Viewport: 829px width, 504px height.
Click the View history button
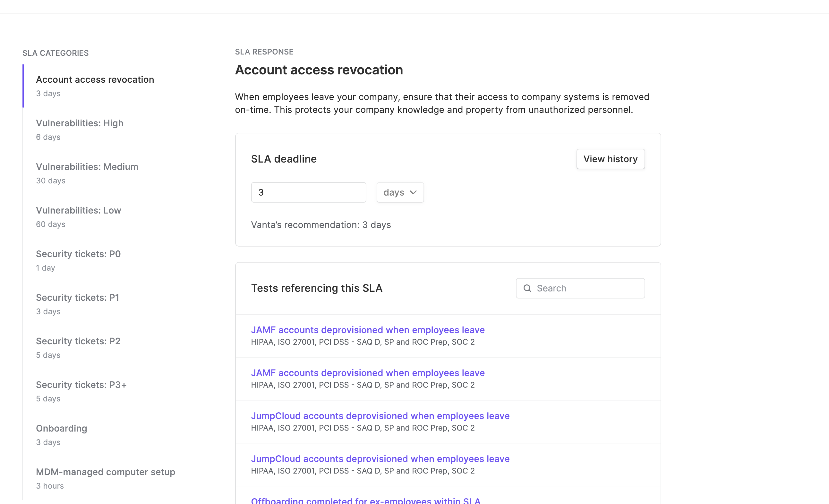pos(610,159)
